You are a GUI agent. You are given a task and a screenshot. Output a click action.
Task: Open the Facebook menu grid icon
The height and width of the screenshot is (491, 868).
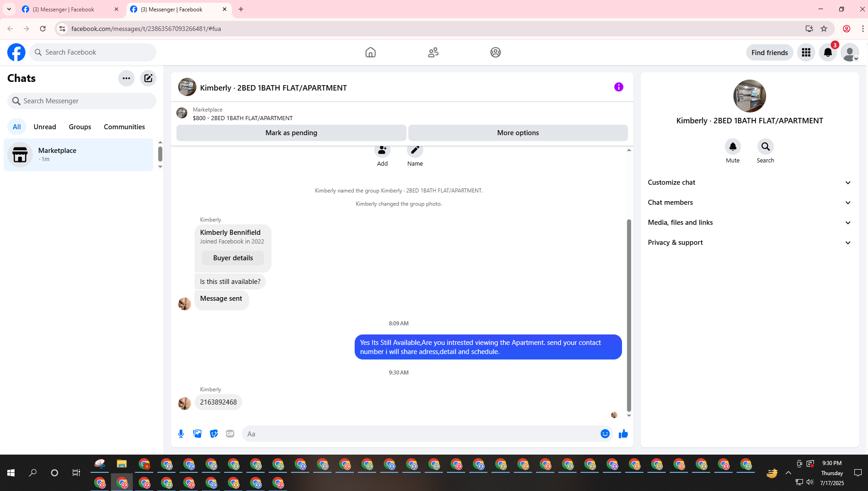(806, 52)
